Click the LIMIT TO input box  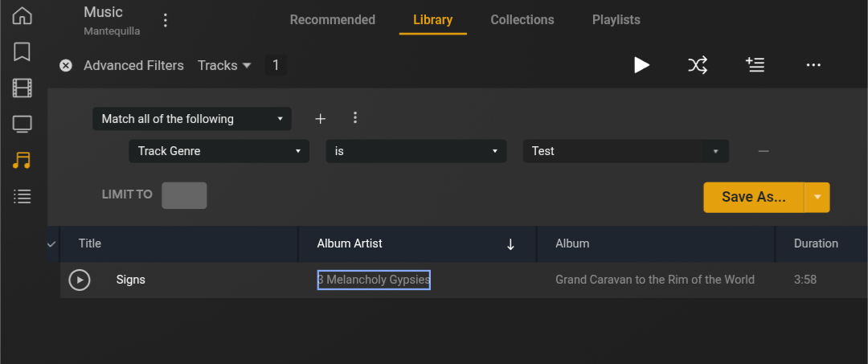coord(184,195)
